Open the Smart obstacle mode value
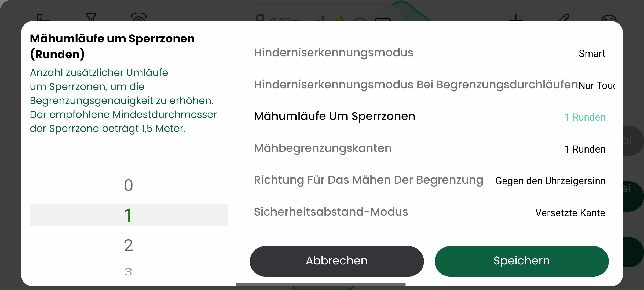 click(x=592, y=54)
